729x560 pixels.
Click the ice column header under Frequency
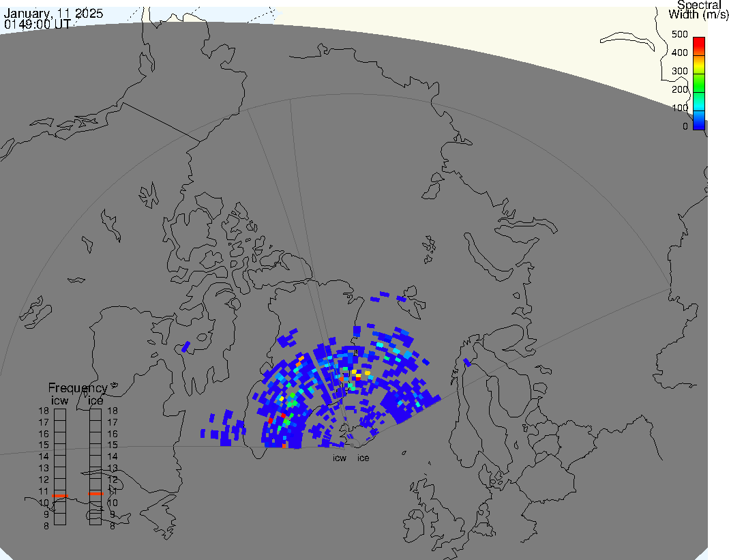[x=95, y=400]
